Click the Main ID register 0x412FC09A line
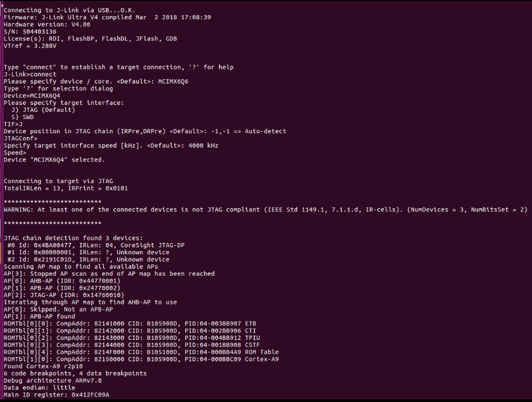This screenshot has width=532, height=402. pyautogui.click(x=56, y=395)
